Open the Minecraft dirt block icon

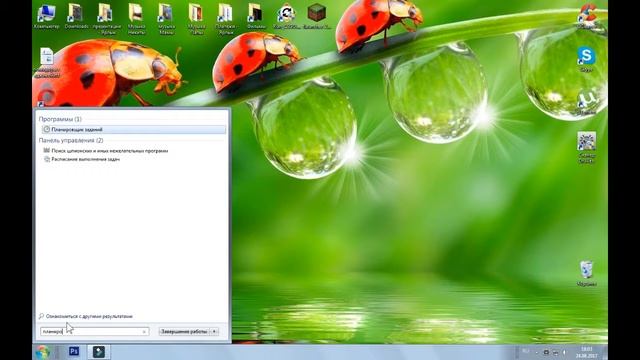317,16
